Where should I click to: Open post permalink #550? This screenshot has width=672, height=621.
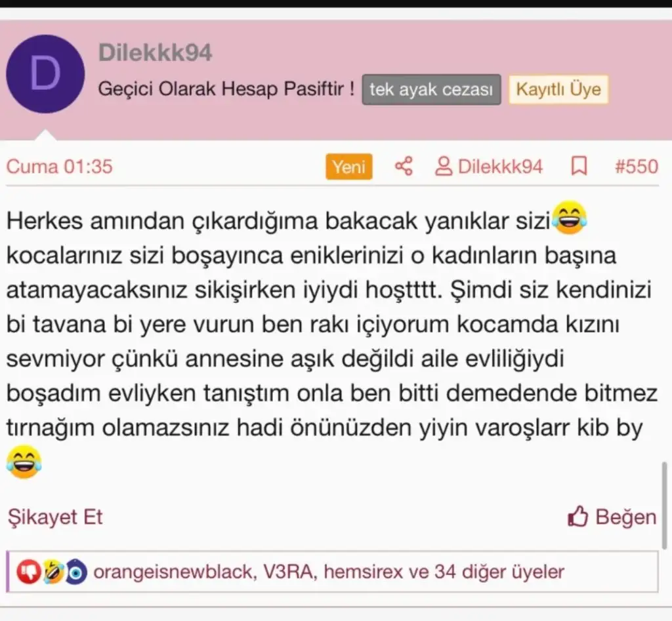pyautogui.click(x=637, y=167)
